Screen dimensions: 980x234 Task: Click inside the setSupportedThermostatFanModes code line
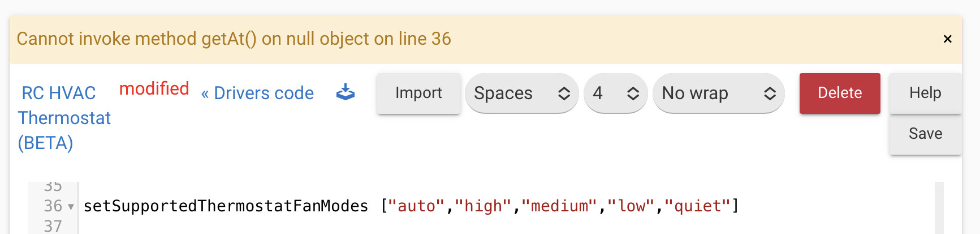click(x=411, y=206)
